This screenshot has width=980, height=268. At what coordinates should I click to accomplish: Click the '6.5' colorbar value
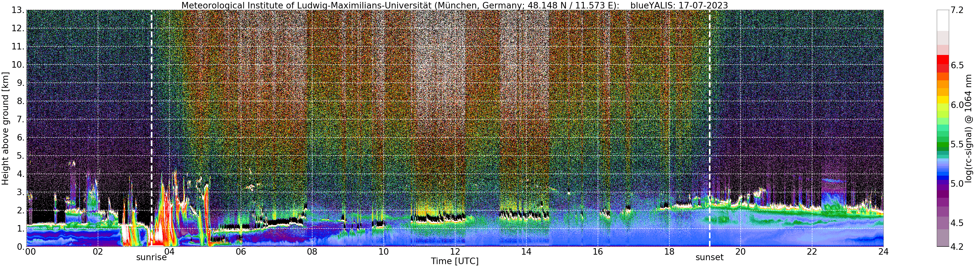(x=957, y=65)
